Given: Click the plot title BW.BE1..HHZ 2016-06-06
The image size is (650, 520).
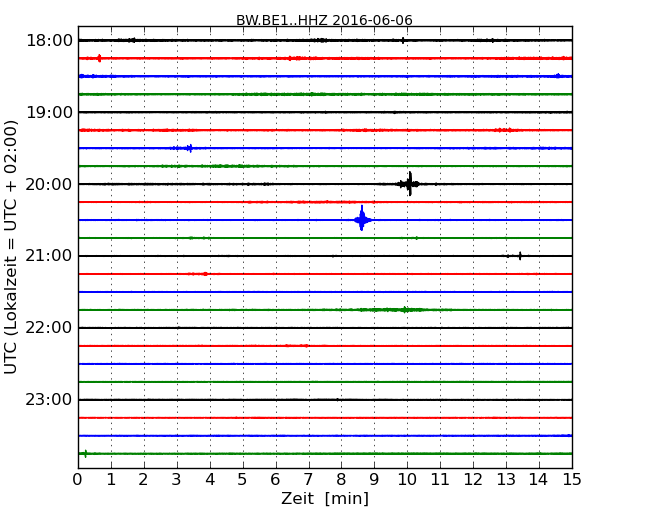Looking at the screenshot, I should tap(324, 20).
